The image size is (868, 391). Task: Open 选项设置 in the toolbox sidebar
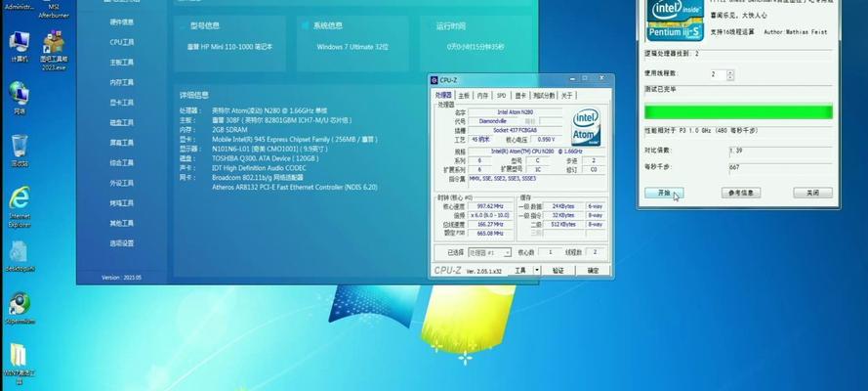tap(122, 243)
